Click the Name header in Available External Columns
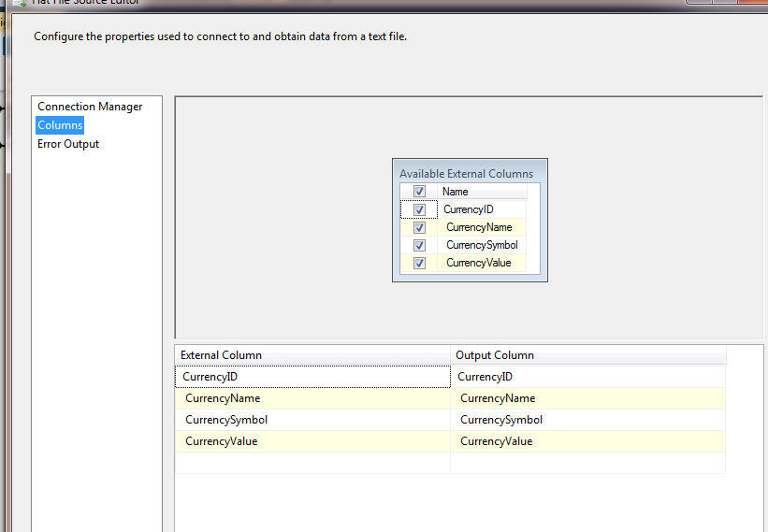The image size is (768, 532). coord(482,192)
